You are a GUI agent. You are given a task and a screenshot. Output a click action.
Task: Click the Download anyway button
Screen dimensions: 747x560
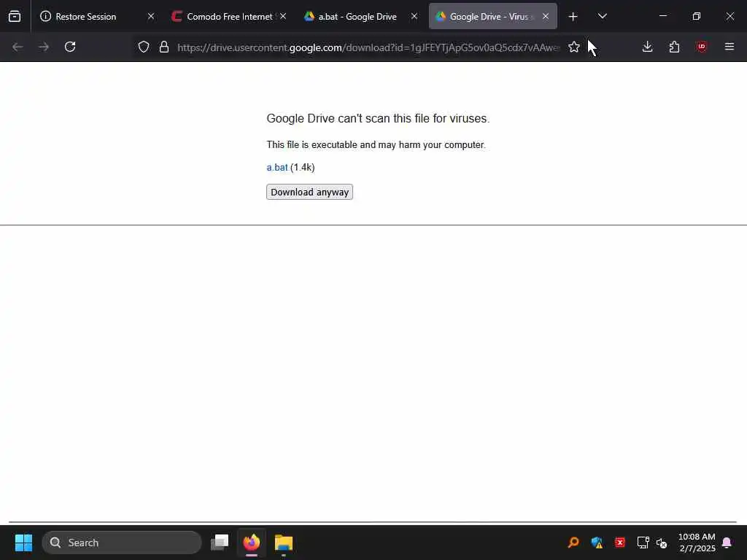click(x=309, y=192)
